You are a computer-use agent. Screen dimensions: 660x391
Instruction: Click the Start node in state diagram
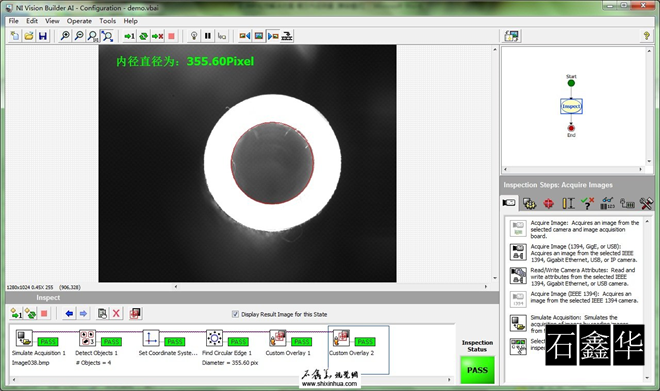click(x=571, y=83)
